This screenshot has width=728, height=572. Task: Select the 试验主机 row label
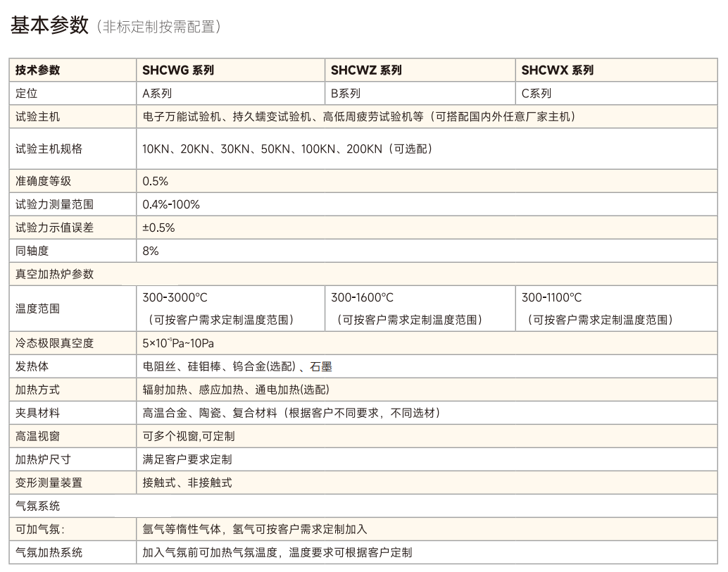[x=31, y=117]
